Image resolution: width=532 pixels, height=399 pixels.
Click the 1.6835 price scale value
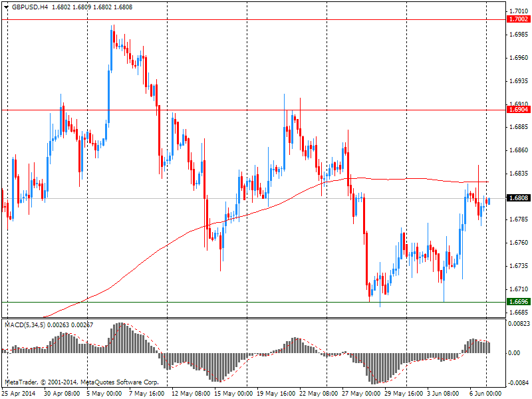click(519, 174)
